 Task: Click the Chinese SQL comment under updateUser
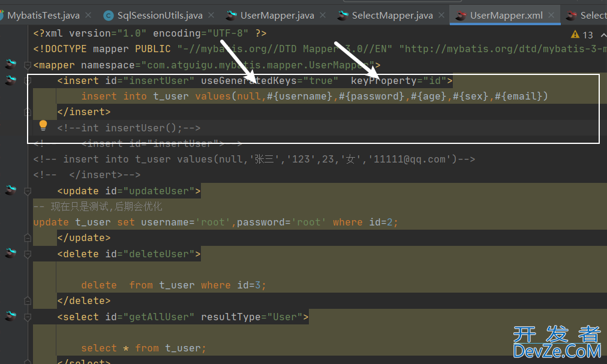point(98,206)
